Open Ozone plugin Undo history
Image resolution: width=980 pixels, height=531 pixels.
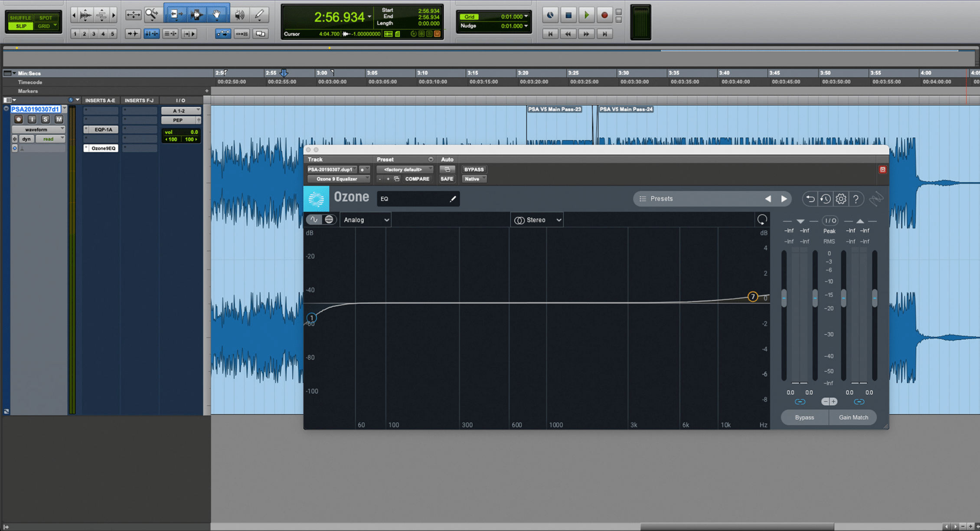click(826, 199)
